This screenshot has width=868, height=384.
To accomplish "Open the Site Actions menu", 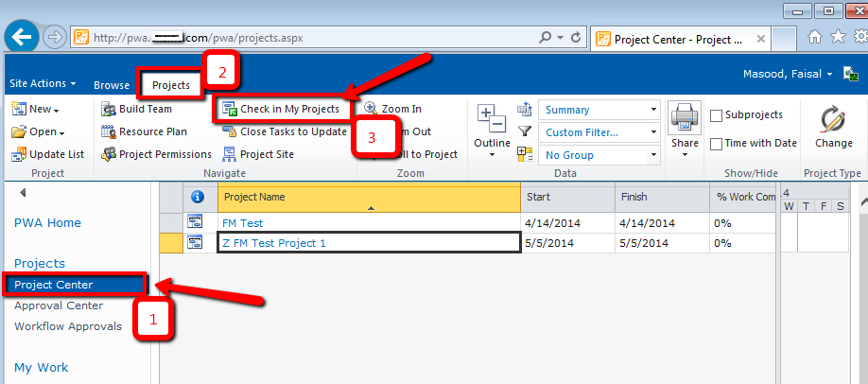I will pos(43,84).
